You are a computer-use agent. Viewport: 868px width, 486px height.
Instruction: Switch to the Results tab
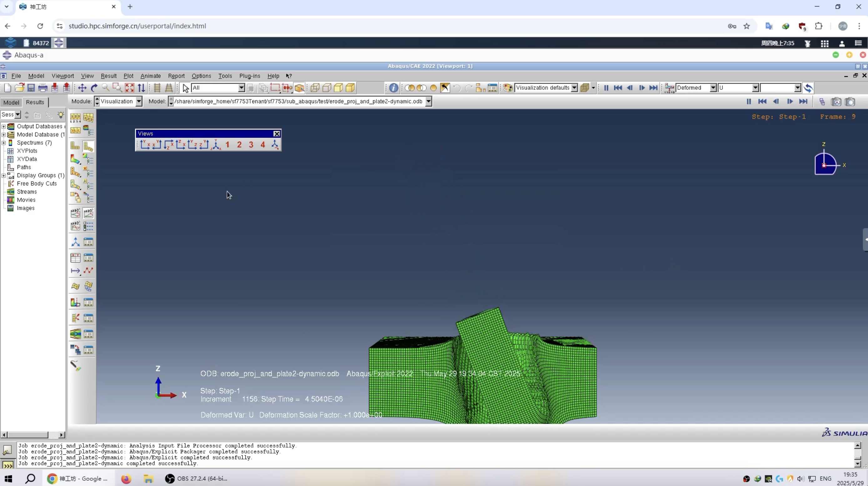pyautogui.click(x=35, y=102)
